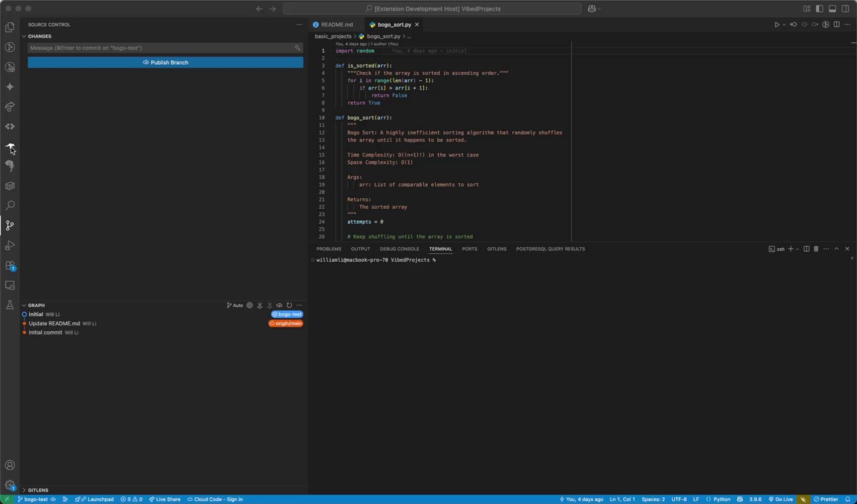Click Go Live in the status bar
The width and height of the screenshot is (857, 504).
pos(780,499)
